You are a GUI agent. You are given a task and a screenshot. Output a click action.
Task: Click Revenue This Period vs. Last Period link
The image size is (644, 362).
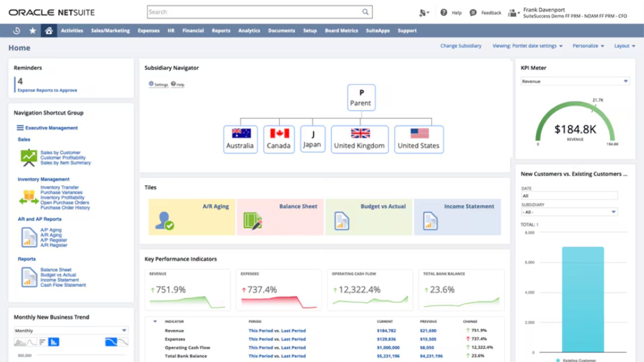(277, 330)
